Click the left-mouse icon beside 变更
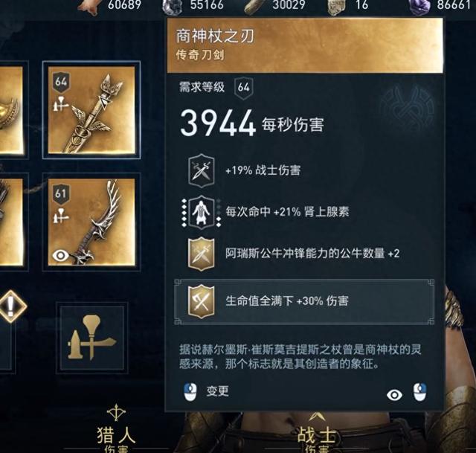The height and width of the screenshot is (453, 476). pyautogui.click(x=190, y=392)
